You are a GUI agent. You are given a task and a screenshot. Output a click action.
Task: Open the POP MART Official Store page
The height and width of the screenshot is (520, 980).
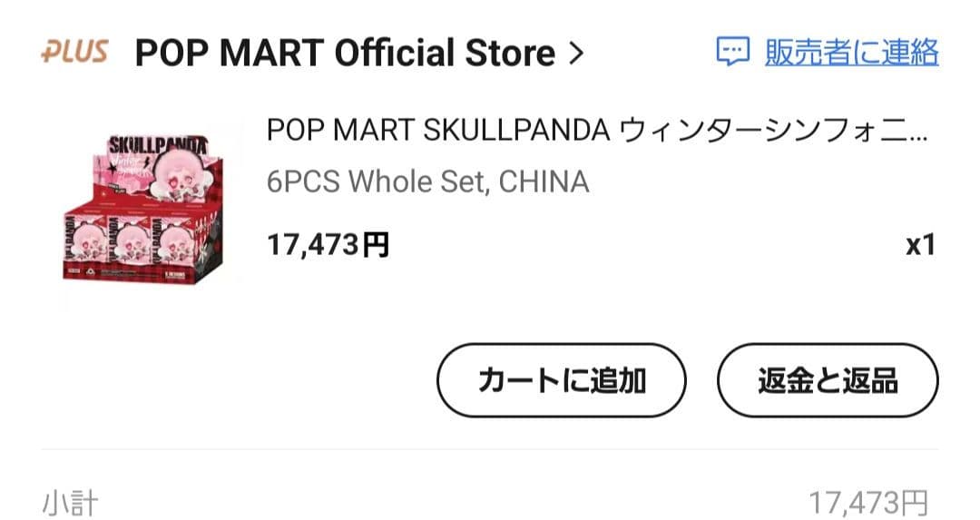click(345, 53)
